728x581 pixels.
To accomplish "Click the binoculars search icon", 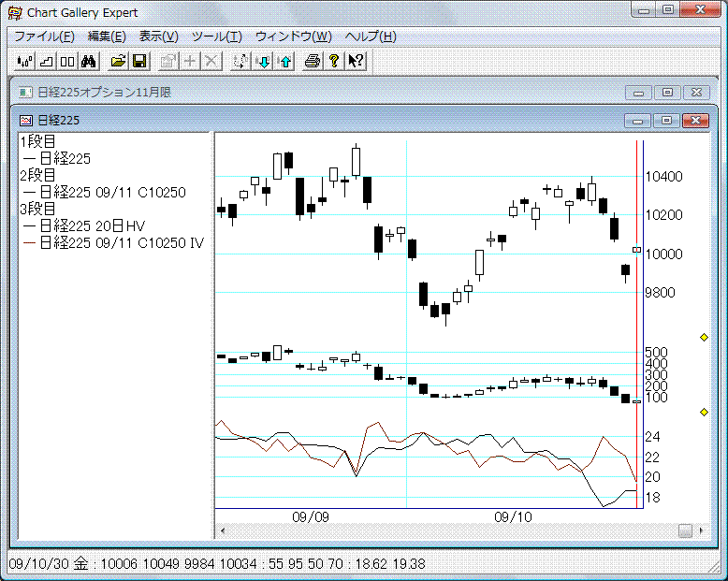I will click(x=89, y=62).
